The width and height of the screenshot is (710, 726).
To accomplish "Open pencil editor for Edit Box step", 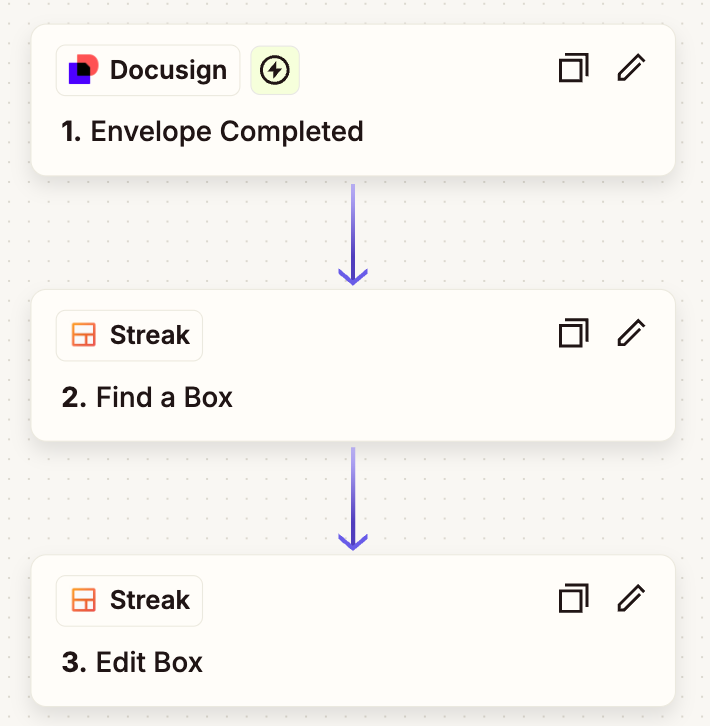I will point(631,598).
